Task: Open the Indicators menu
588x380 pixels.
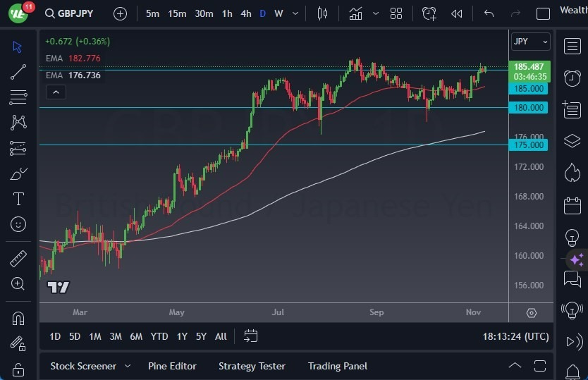Action: click(355, 14)
